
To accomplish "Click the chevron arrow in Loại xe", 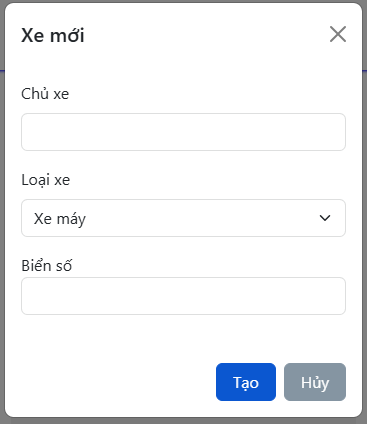I will [325, 218].
